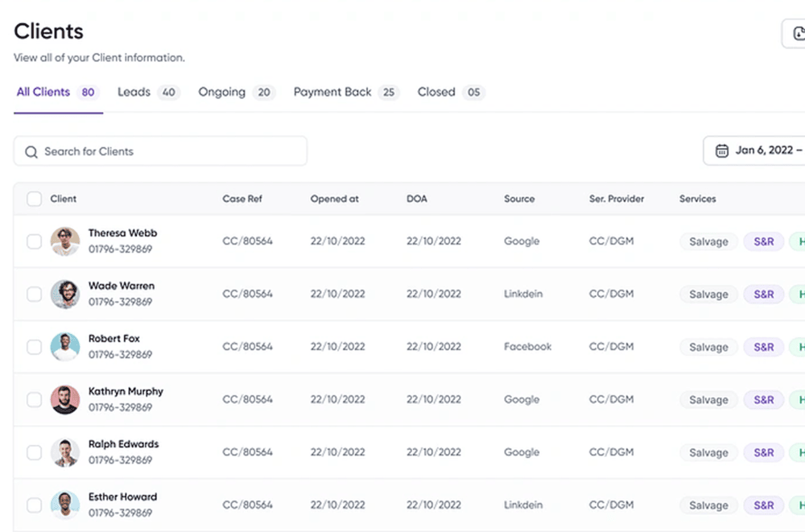Click the S&R tag in Theresa Webb's row

click(x=763, y=242)
